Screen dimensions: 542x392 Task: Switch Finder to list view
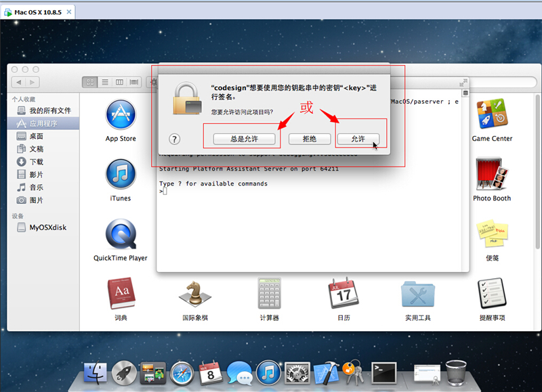[x=105, y=82]
